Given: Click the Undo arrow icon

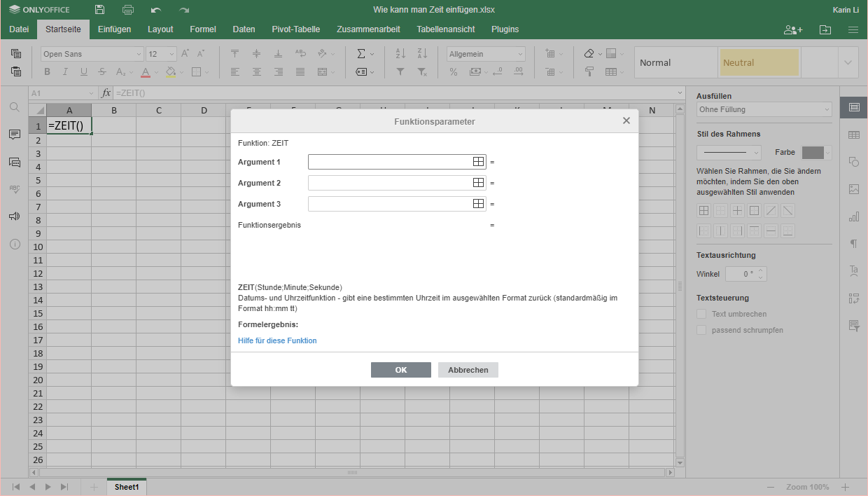Looking at the screenshot, I should pyautogui.click(x=156, y=10).
